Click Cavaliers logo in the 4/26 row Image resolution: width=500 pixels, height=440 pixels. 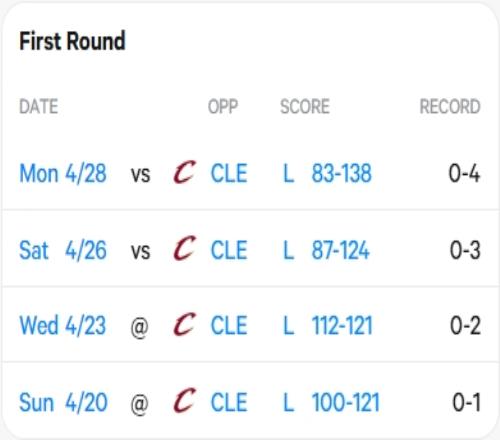click(x=184, y=248)
